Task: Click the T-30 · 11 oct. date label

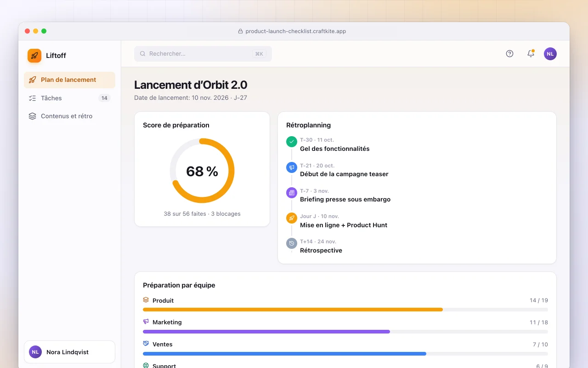Action: pyautogui.click(x=317, y=140)
